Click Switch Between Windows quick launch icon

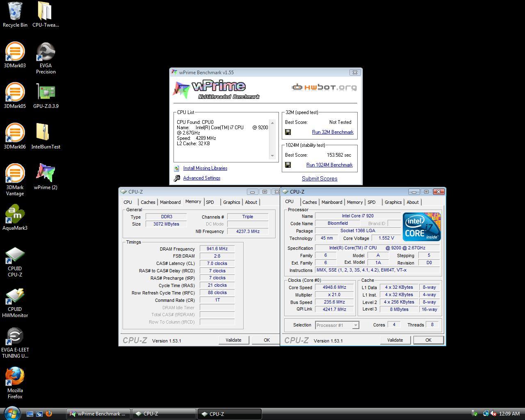tap(39, 414)
